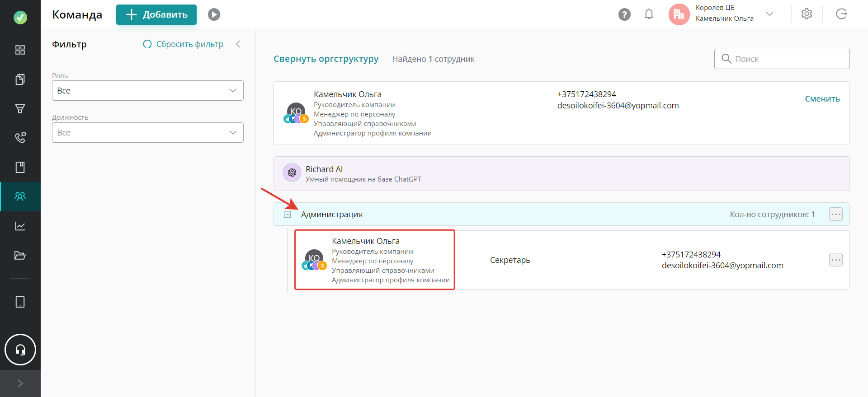Open the headset support button
Viewport: 868px width, 397px height.
pyautogui.click(x=20, y=350)
